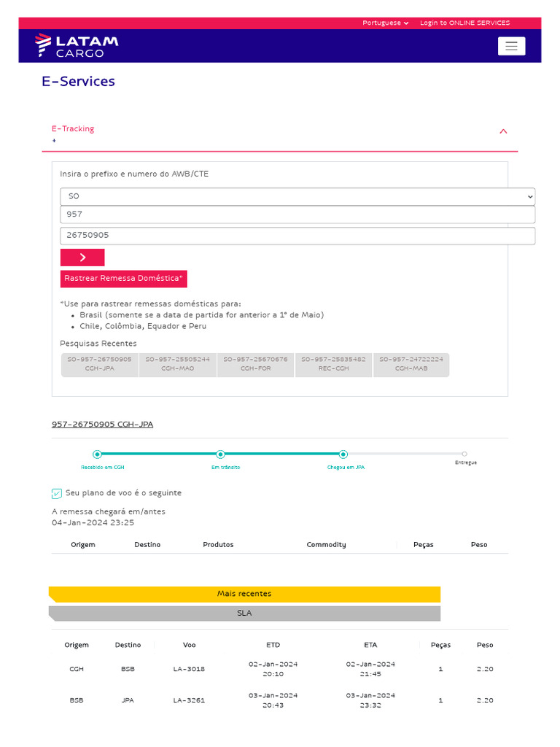Click the Chegou em JPA progress marker
The image size is (560, 747).
pyautogui.click(x=343, y=454)
